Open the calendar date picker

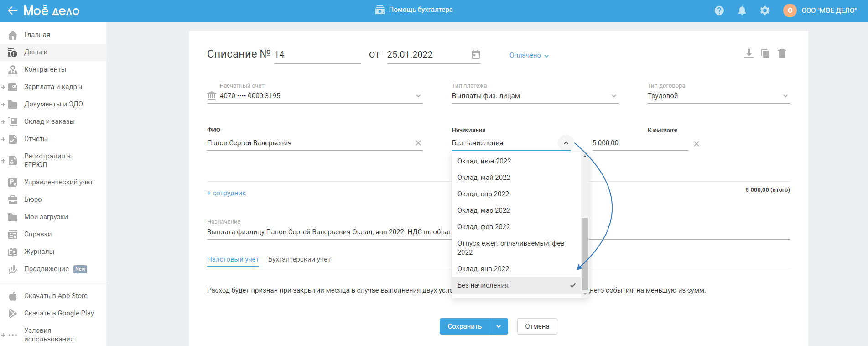(476, 55)
